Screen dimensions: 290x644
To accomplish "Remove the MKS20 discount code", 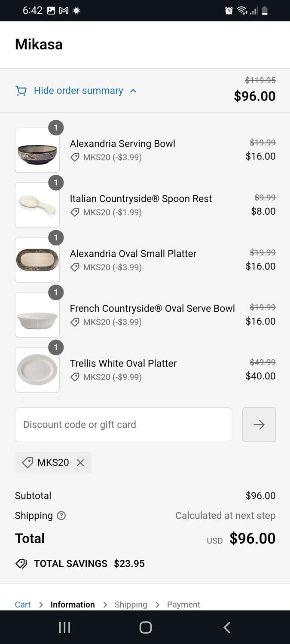I will 80,462.
